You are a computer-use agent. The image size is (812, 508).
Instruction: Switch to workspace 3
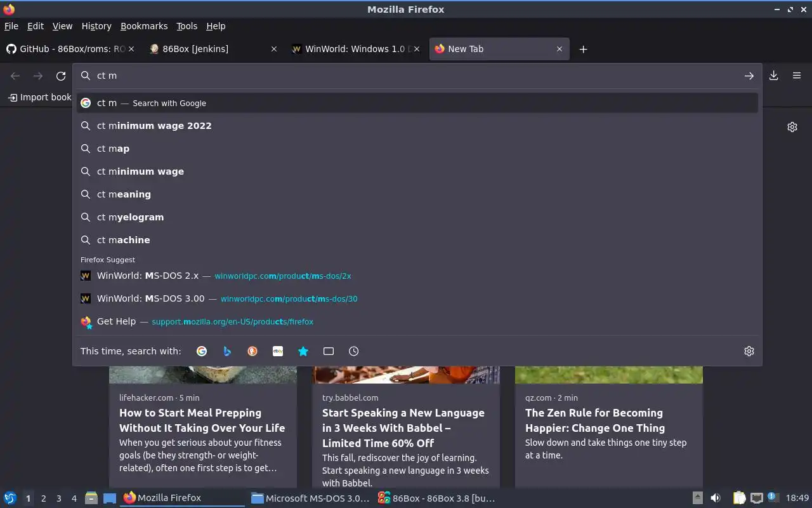coord(58,498)
